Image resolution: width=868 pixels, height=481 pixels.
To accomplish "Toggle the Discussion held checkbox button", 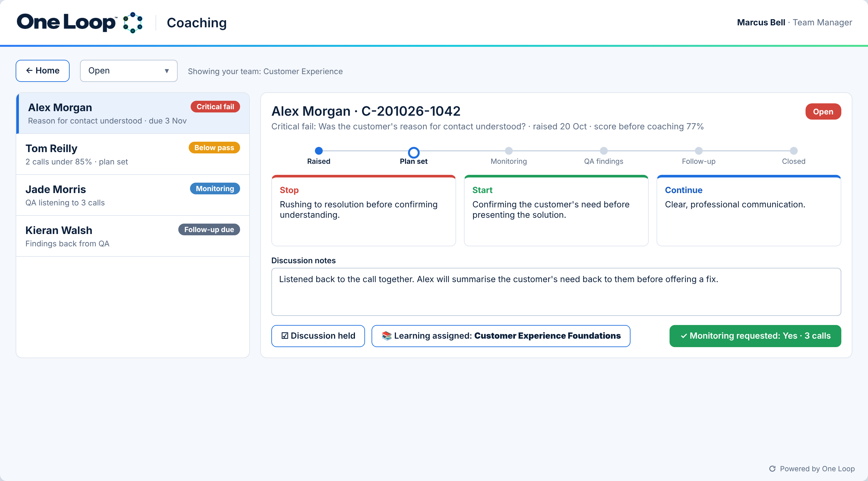I will tap(318, 336).
